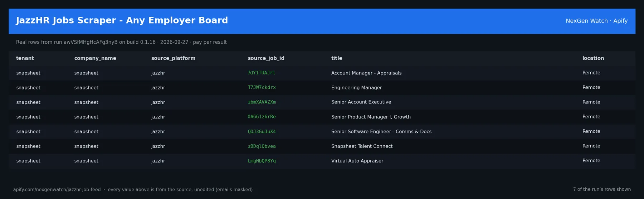Screen dimensions: 644x199
Task: Click 7 of the run's rows shown
Action: point(602,190)
